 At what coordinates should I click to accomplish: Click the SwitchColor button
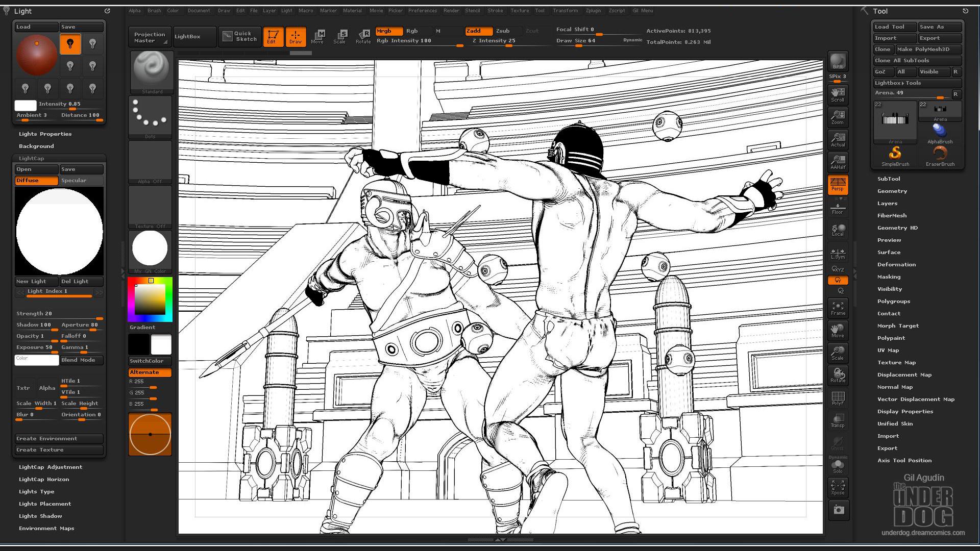point(150,361)
